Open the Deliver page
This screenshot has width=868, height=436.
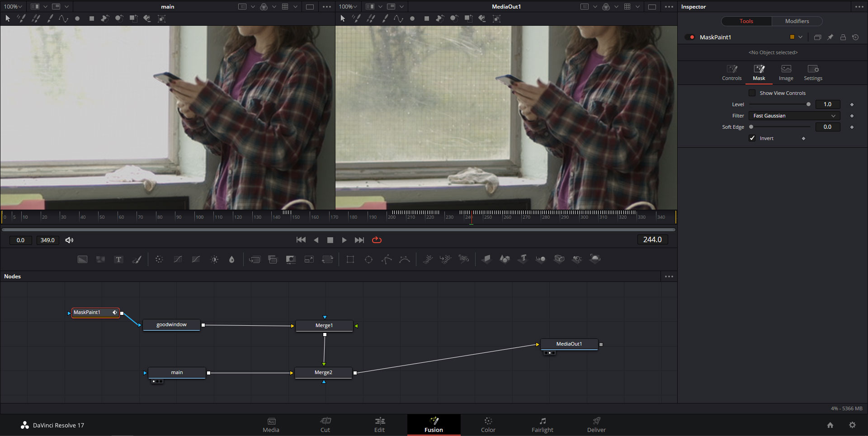click(x=596, y=425)
